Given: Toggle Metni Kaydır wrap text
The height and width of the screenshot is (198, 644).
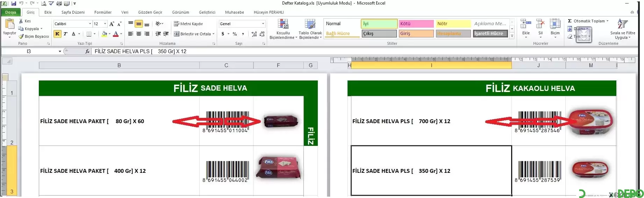Looking at the screenshot, I should coord(188,23).
